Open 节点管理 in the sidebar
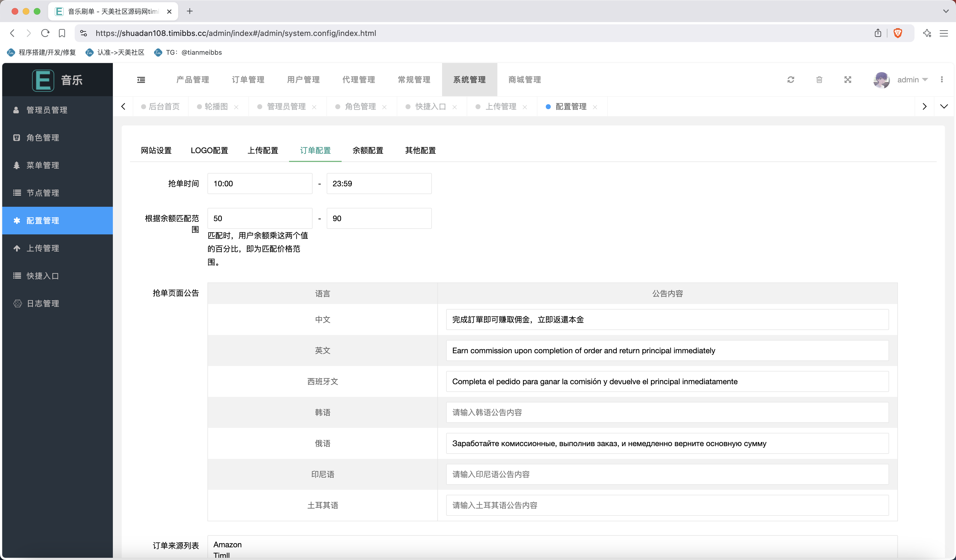The width and height of the screenshot is (956, 560). pos(57,193)
